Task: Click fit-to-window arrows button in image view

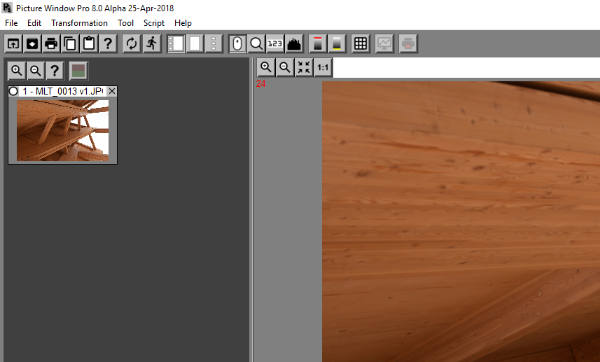Action: pos(304,68)
